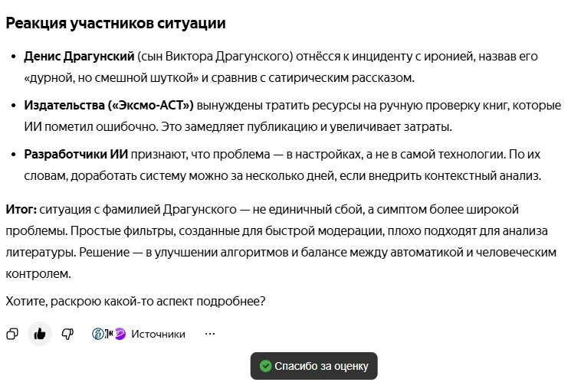This screenshot has width=571, height=392.
Task: Click the bold text Разработчики ИИ
Action: click(76, 155)
